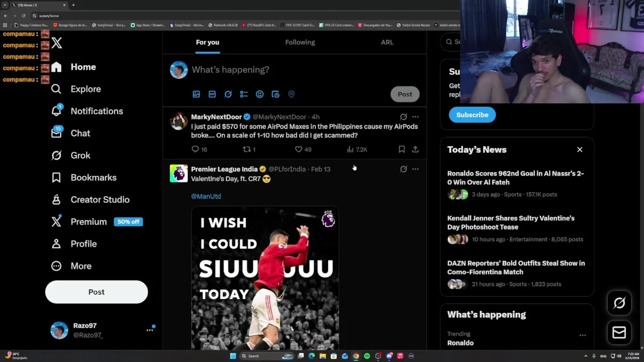Screen dimensions: 644x362
Task: Open DAZN Reporters' Bold Outfits story
Action: coord(517,273)
